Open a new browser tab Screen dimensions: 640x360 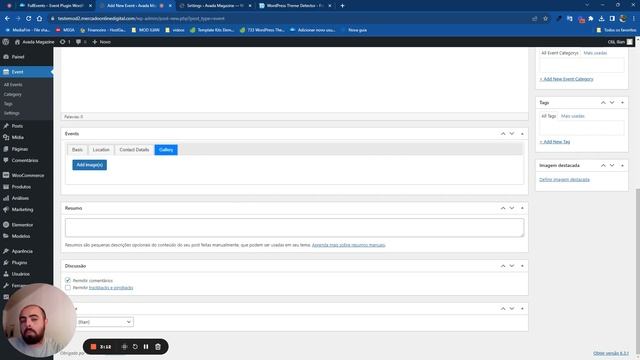[342, 6]
